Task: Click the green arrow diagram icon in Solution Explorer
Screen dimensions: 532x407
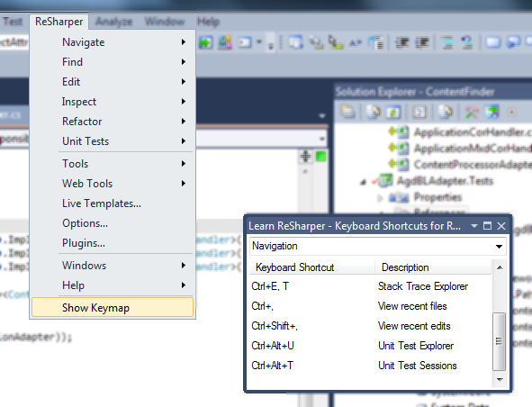Action: [491, 112]
